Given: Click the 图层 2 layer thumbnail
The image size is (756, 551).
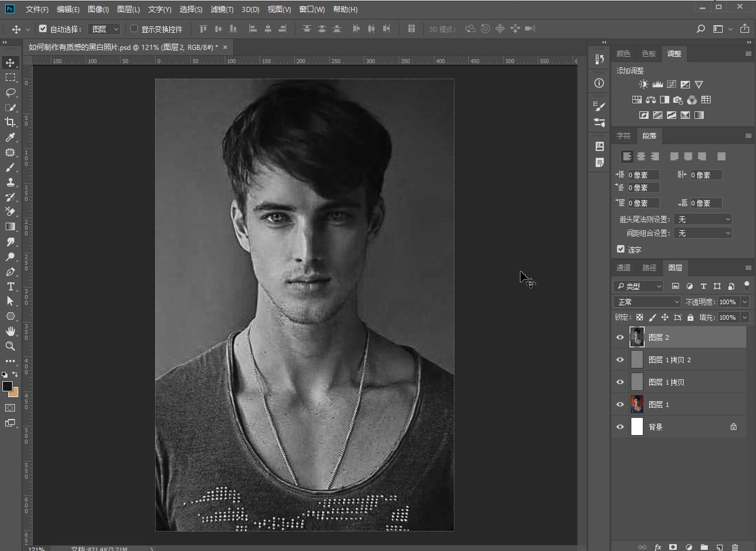Looking at the screenshot, I should (x=637, y=337).
